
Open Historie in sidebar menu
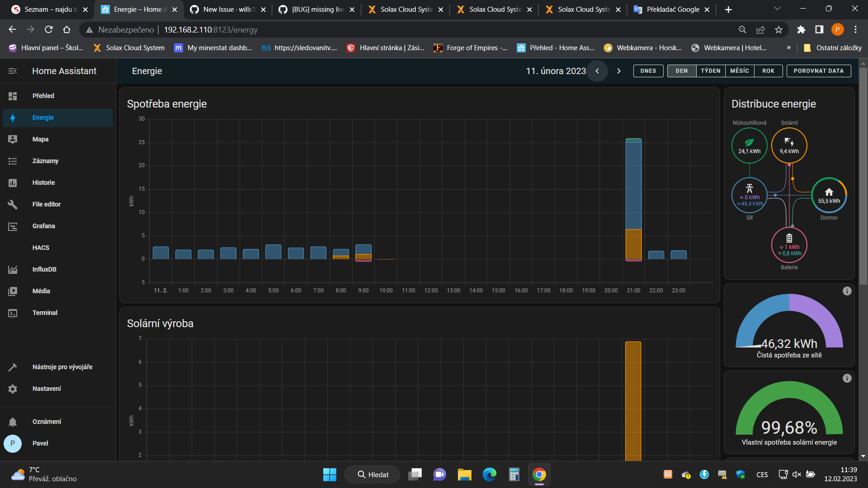[x=43, y=183]
